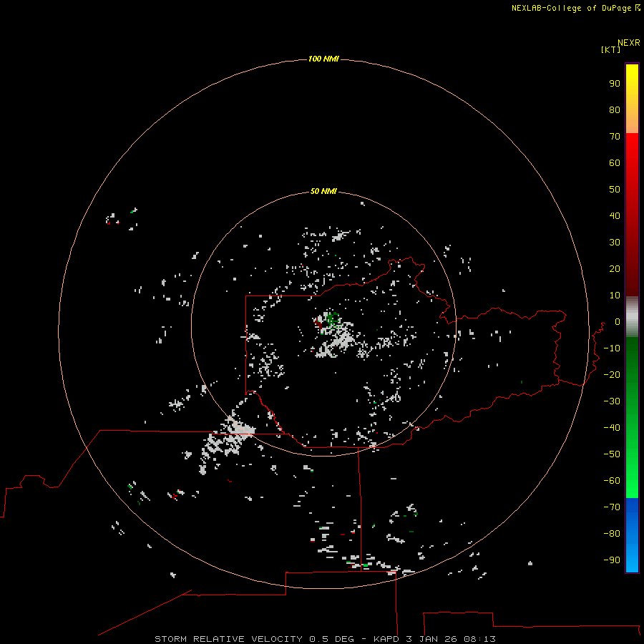
Task: Click the -20 value on the color scale
Action: tap(612, 374)
